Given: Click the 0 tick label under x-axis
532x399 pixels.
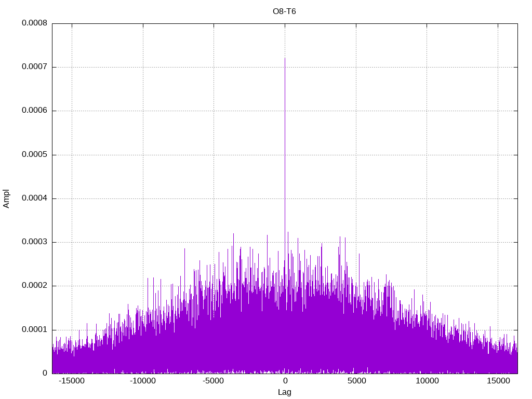Looking at the screenshot, I should coord(285,381).
